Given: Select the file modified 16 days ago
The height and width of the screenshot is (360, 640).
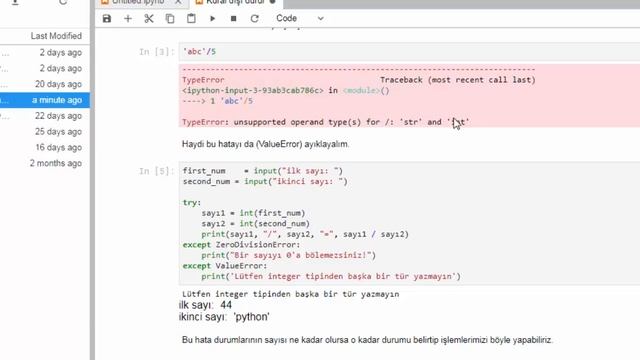Looking at the screenshot, I should (45, 147).
